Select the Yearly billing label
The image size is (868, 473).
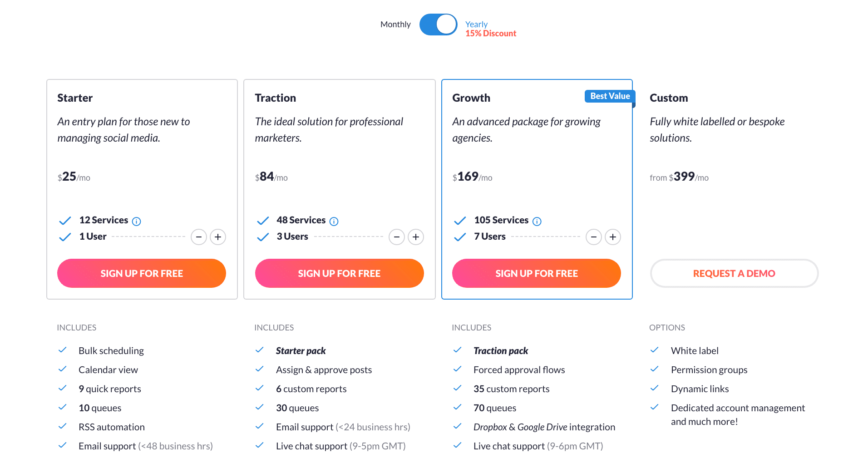[x=476, y=24]
